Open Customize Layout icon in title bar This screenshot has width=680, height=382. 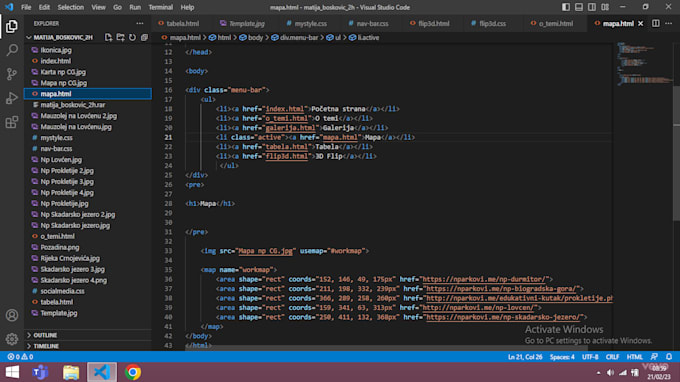pos(605,7)
